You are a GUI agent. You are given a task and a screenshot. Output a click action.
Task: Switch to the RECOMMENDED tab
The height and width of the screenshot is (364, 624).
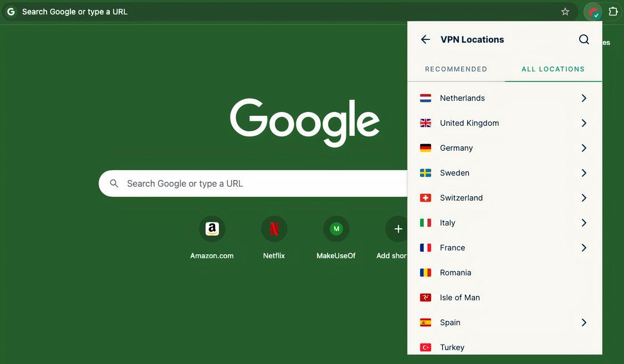coord(456,69)
